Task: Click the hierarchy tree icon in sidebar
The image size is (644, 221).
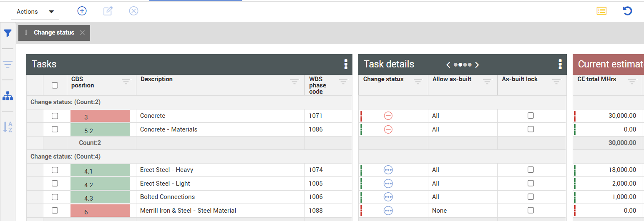Action: [x=8, y=96]
